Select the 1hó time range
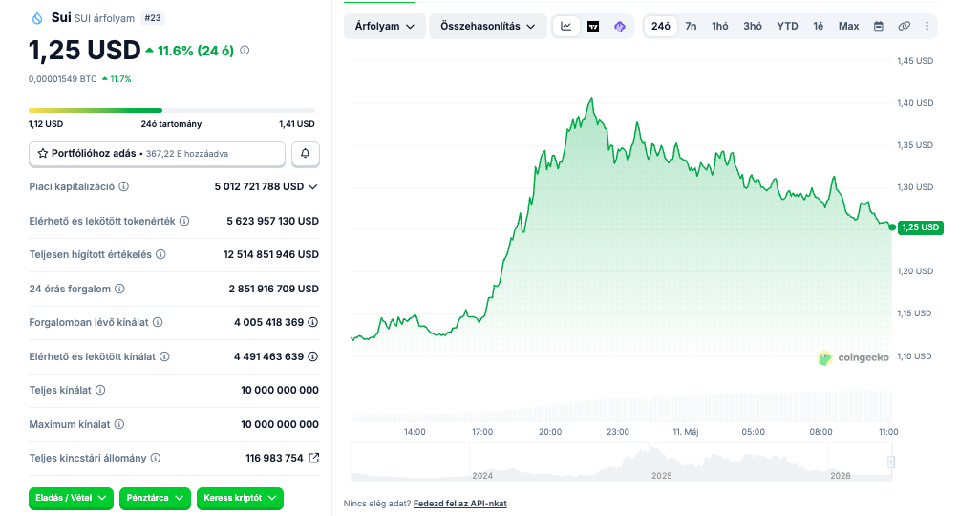The height and width of the screenshot is (516, 980). (x=720, y=26)
